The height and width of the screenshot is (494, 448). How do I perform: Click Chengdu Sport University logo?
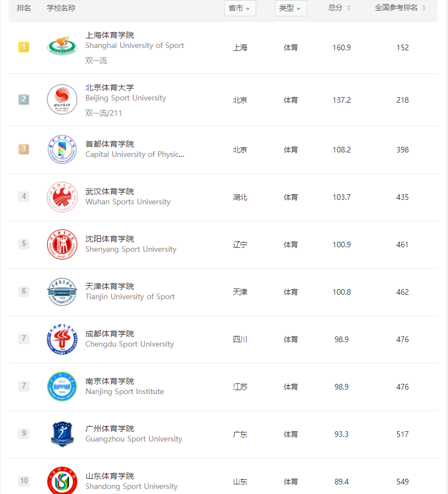click(x=62, y=339)
